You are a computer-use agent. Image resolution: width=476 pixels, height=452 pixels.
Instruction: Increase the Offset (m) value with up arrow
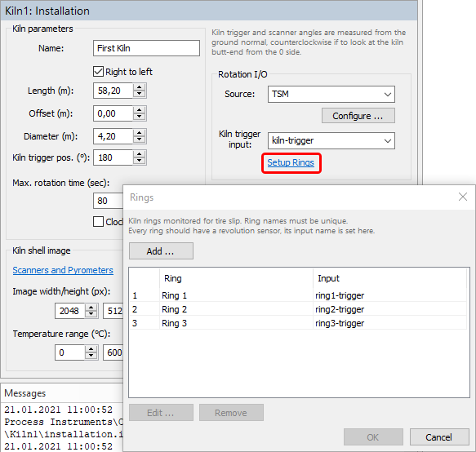tap(140, 110)
